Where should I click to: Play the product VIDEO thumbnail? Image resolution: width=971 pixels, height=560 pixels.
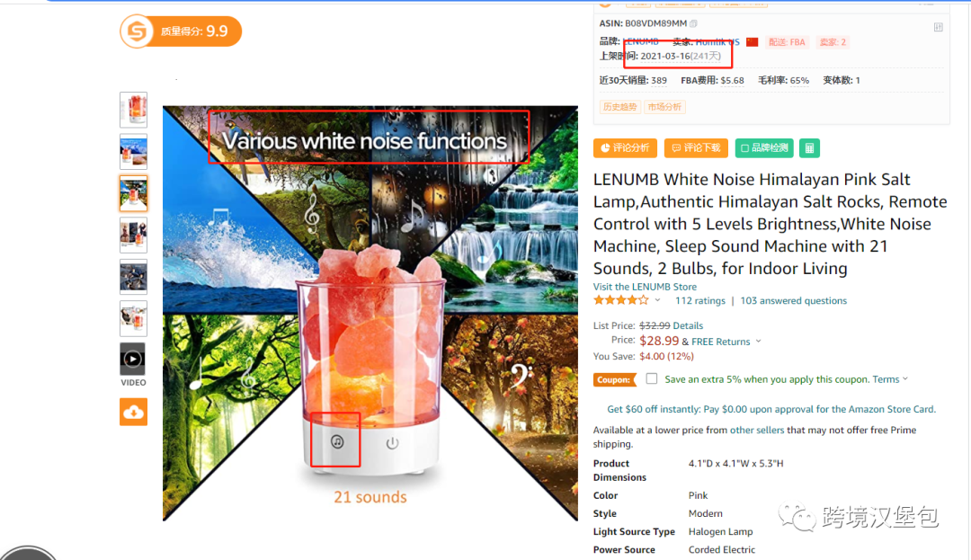point(132,359)
